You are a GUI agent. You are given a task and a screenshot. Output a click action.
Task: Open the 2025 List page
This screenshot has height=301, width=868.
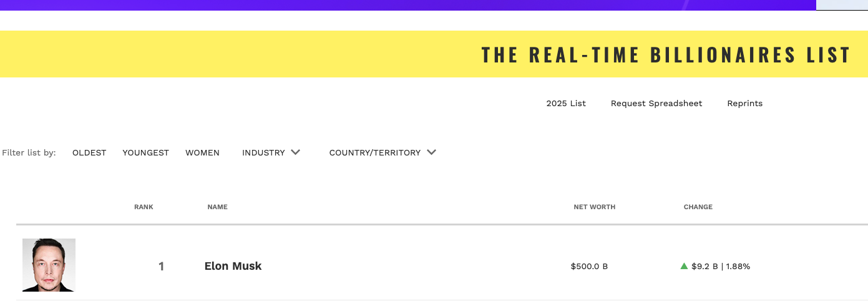tap(566, 104)
